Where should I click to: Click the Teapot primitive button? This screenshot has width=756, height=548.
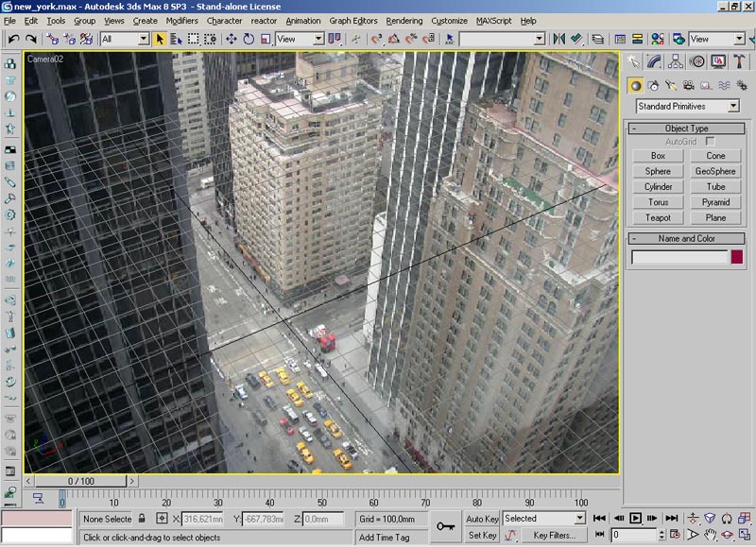coord(658,218)
